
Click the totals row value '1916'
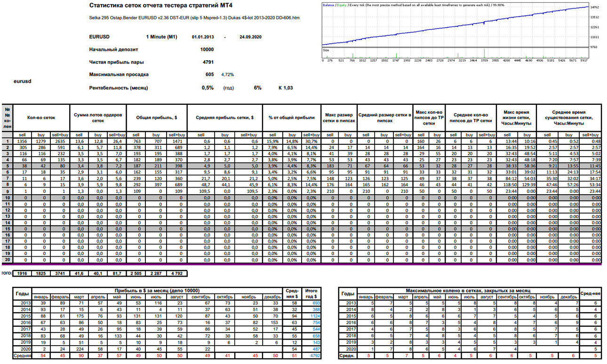(x=22, y=273)
